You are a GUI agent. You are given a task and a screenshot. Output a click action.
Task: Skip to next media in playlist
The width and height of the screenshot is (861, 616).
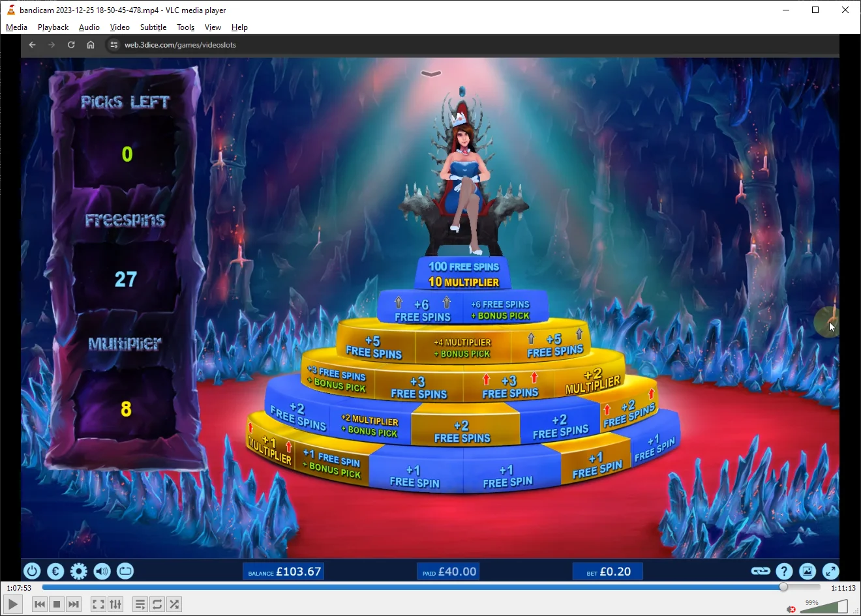(74, 604)
